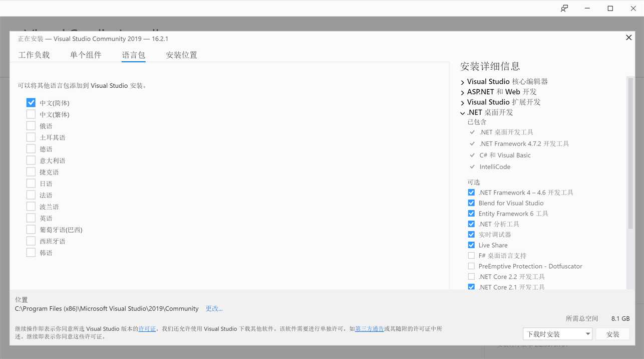Check .NET Core 2.2 开发工具
The image size is (644, 359).
pos(471,276)
